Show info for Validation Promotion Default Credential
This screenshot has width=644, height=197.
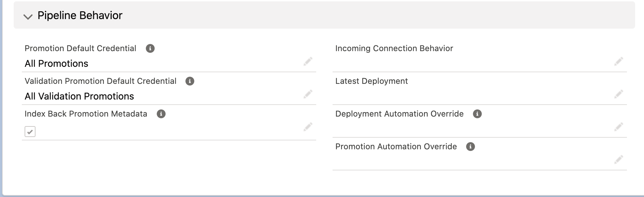190,81
